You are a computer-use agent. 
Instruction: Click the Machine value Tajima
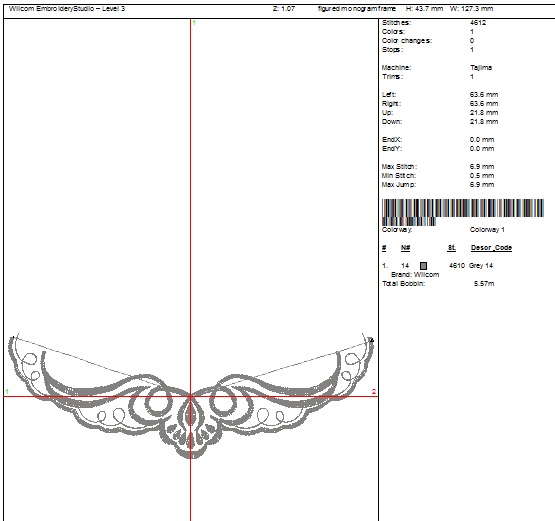coord(481,68)
